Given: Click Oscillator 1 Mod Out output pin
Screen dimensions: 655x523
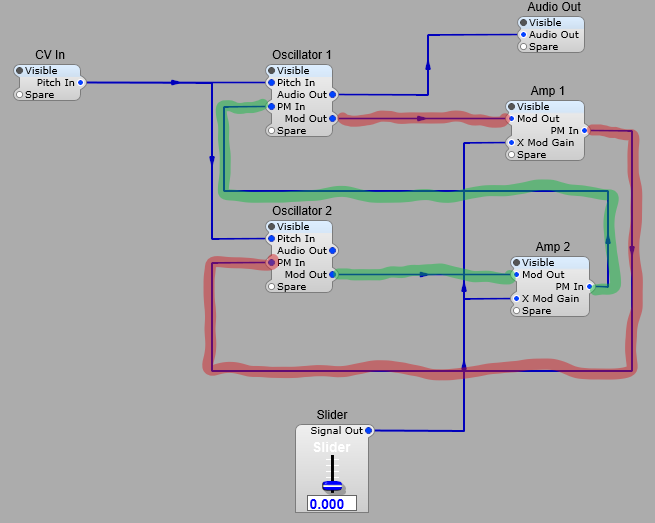Looking at the screenshot, I should pos(332,119).
